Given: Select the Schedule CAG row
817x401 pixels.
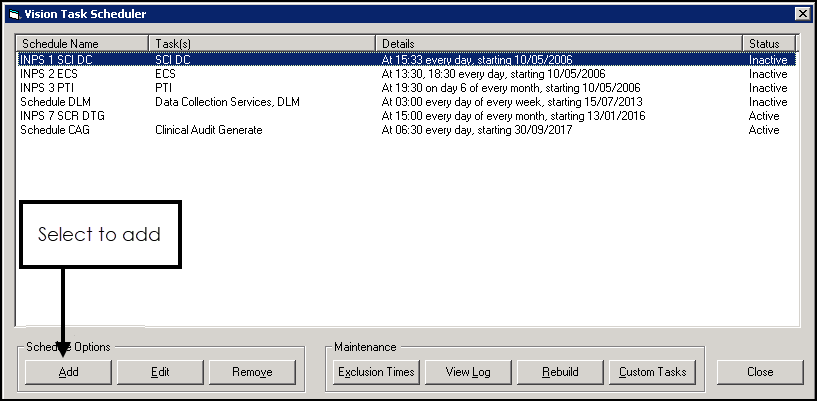Looking at the screenshot, I should click(406, 130).
